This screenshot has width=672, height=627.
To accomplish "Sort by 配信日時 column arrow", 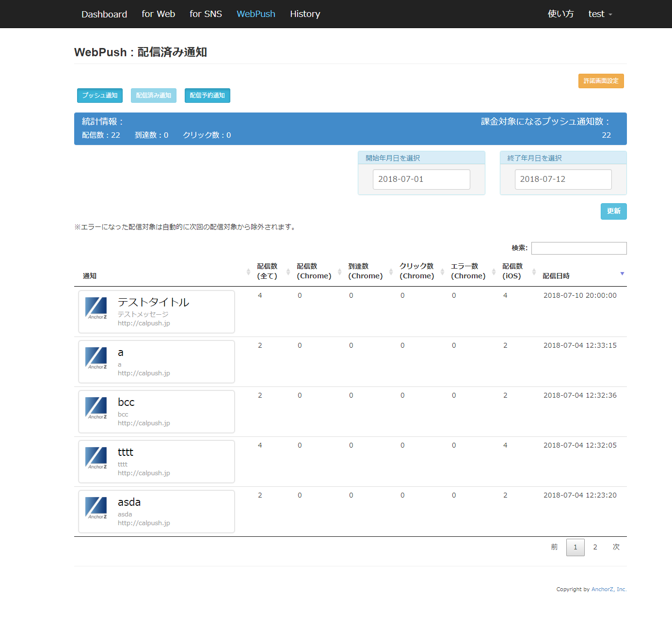I will [622, 274].
